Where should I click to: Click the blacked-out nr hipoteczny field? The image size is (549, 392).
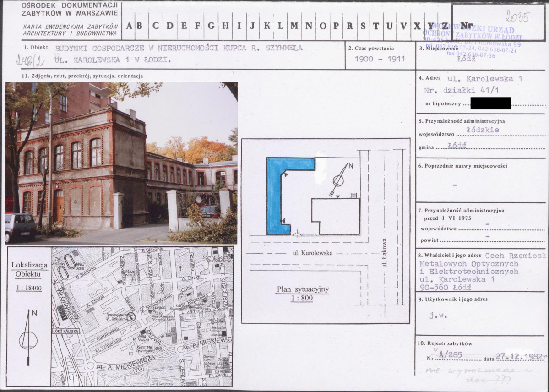(490, 103)
